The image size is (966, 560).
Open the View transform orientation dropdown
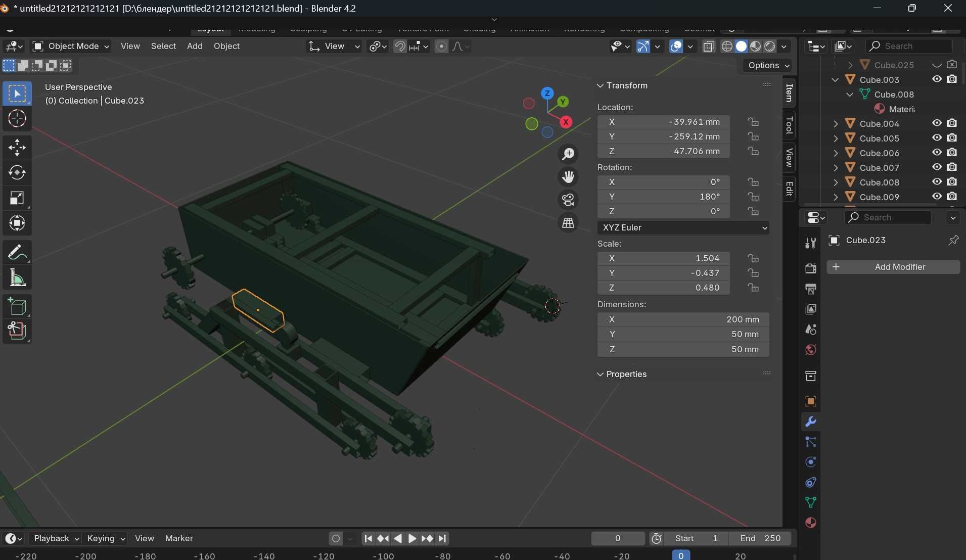(334, 46)
